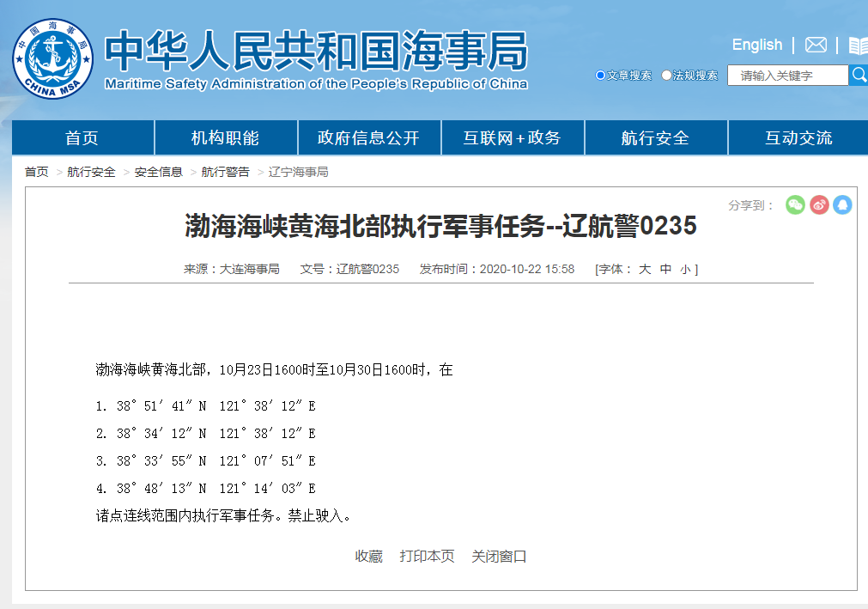Click 关闭窗口 to close the page
Image resolution: width=868 pixels, height=609 pixels.
point(499,557)
